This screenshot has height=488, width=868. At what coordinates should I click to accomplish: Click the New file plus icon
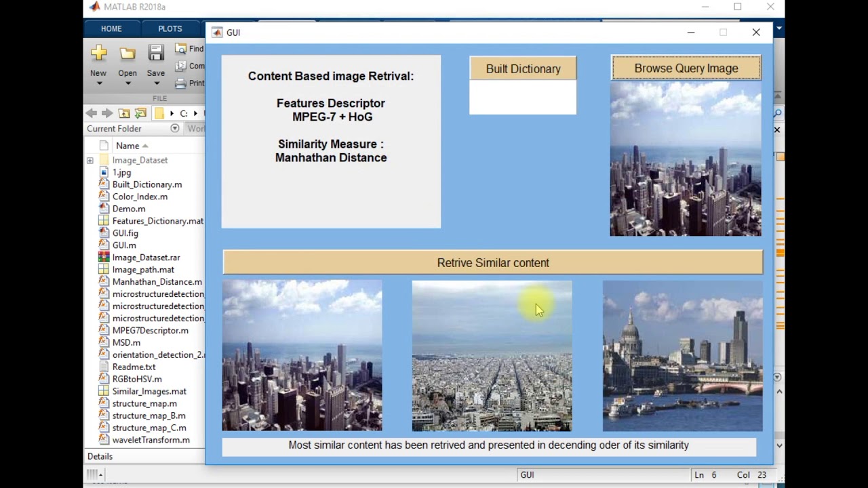[x=98, y=53]
